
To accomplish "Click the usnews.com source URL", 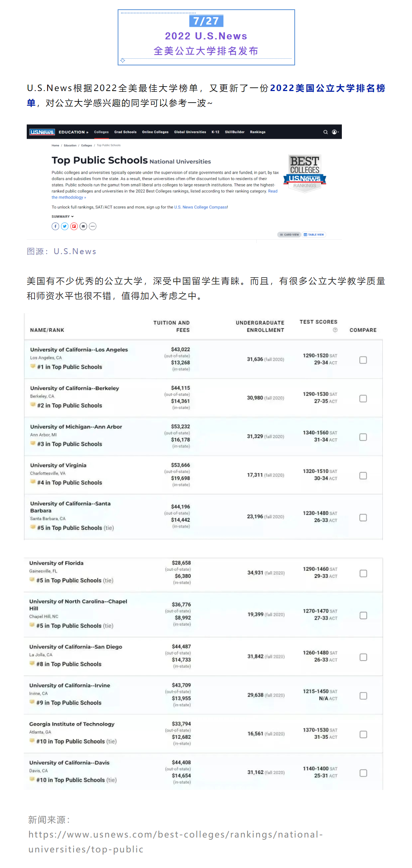I will (176, 842).
